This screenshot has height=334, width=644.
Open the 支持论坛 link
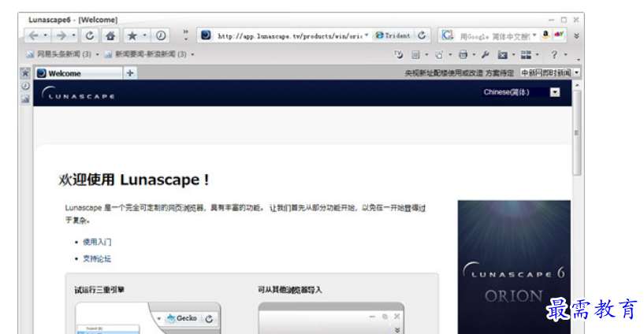[97, 258]
